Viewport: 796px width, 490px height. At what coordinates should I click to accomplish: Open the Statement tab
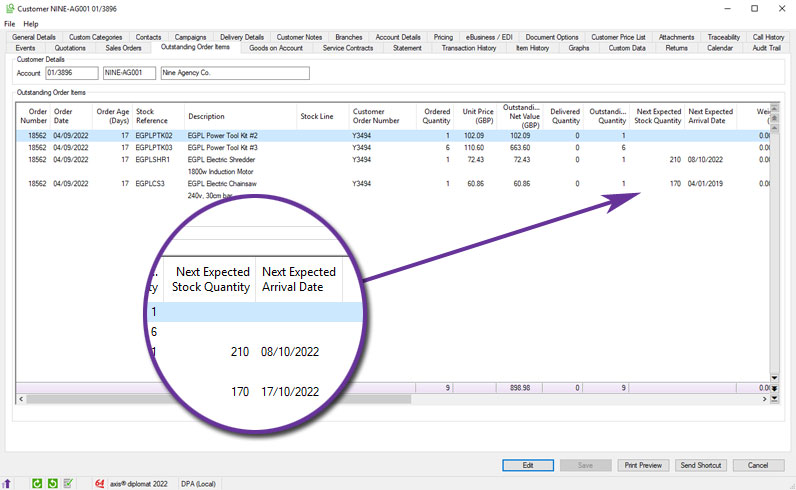[407, 48]
